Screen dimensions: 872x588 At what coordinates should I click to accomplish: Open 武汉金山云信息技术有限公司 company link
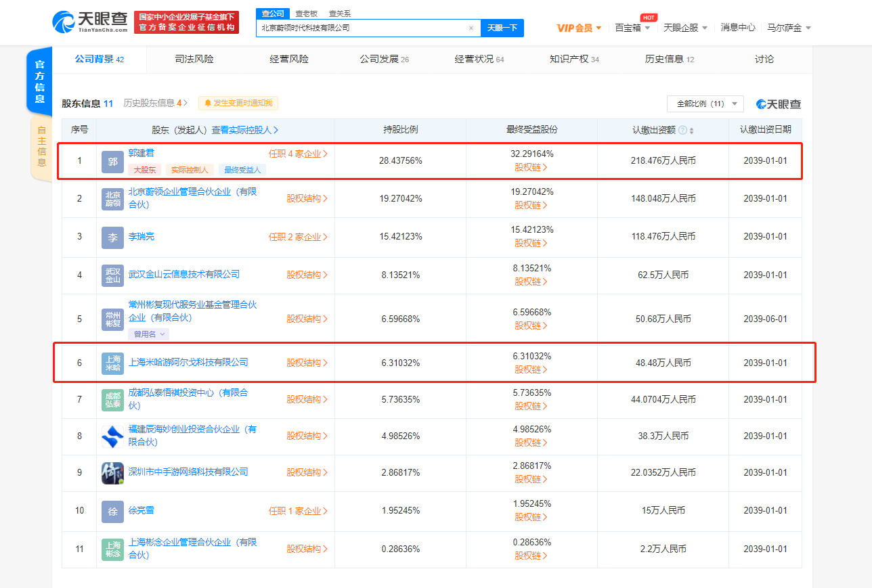[x=183, y=275]
